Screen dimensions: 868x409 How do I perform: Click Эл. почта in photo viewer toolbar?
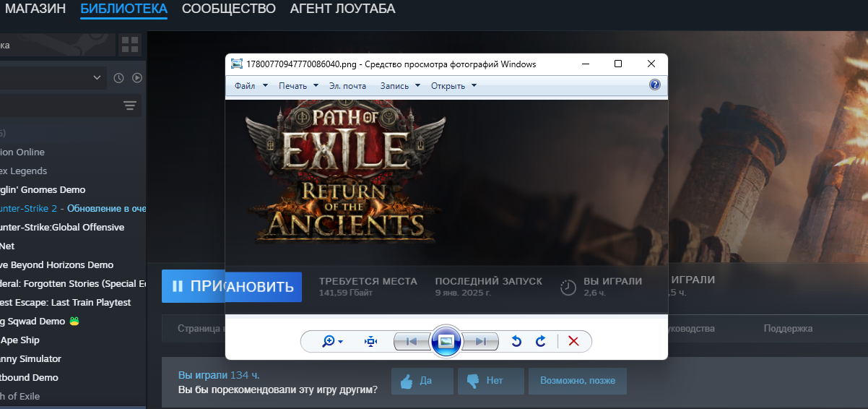[347, 85]
